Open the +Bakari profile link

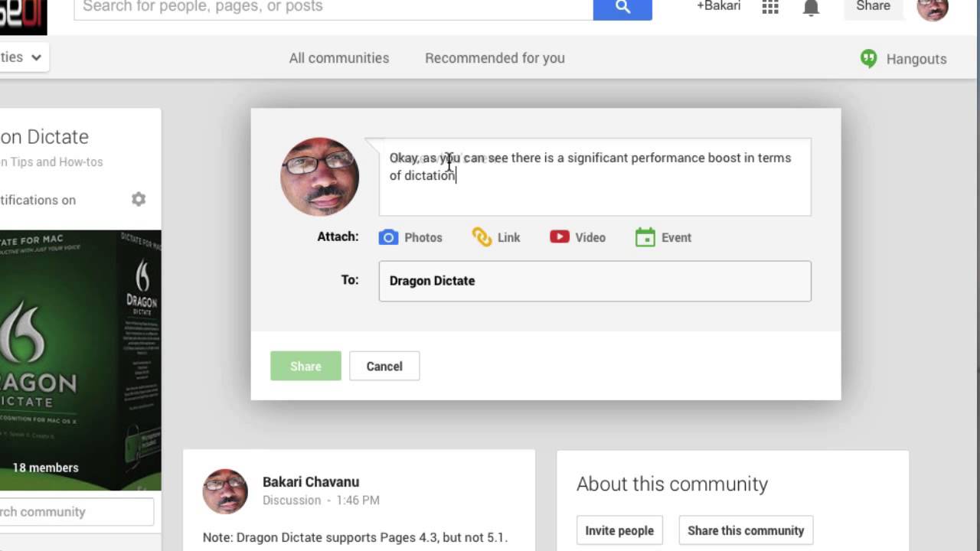pyautogui.click(x=718, y=6)
